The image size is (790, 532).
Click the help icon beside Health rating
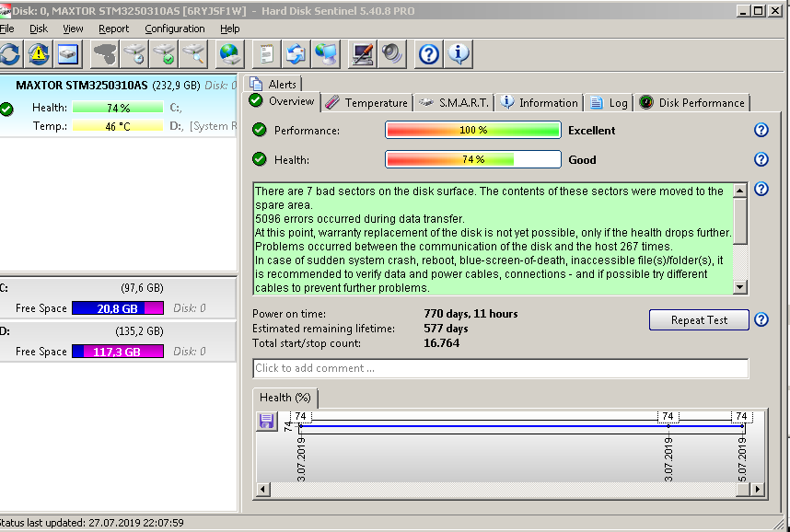761,159
